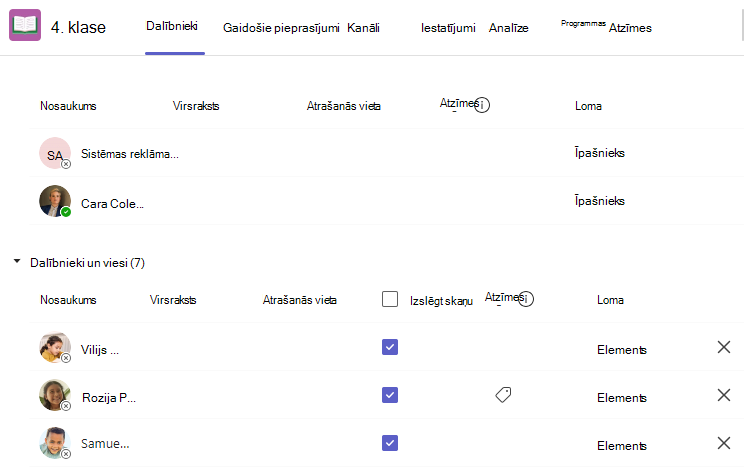744x469 pixels.
Task: Toggle the Izslēgt skaņu select-all checkbox
Action: [x=390, y=299]
